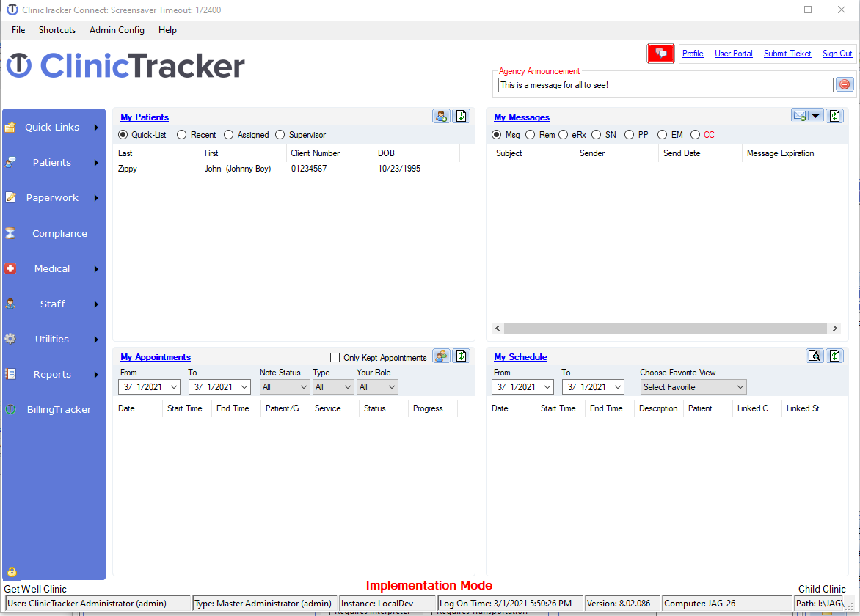Open the Note Status dropdown

[x=304, y=387]
